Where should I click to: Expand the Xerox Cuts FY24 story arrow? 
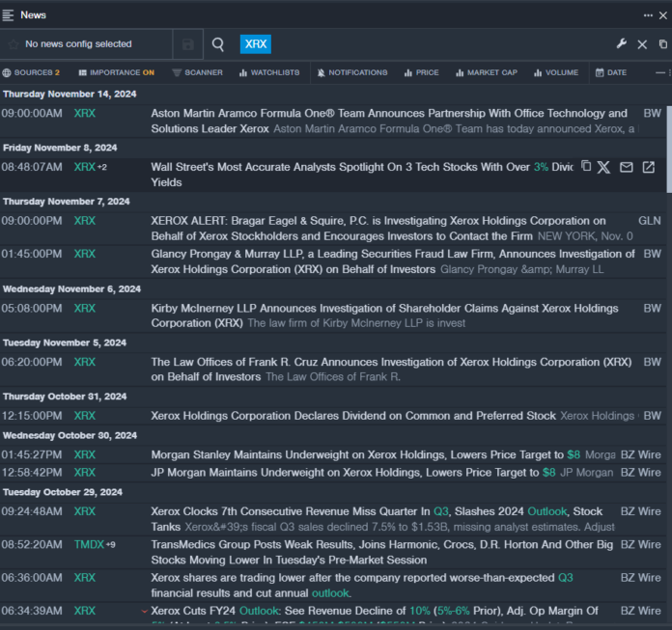[145, 611]
